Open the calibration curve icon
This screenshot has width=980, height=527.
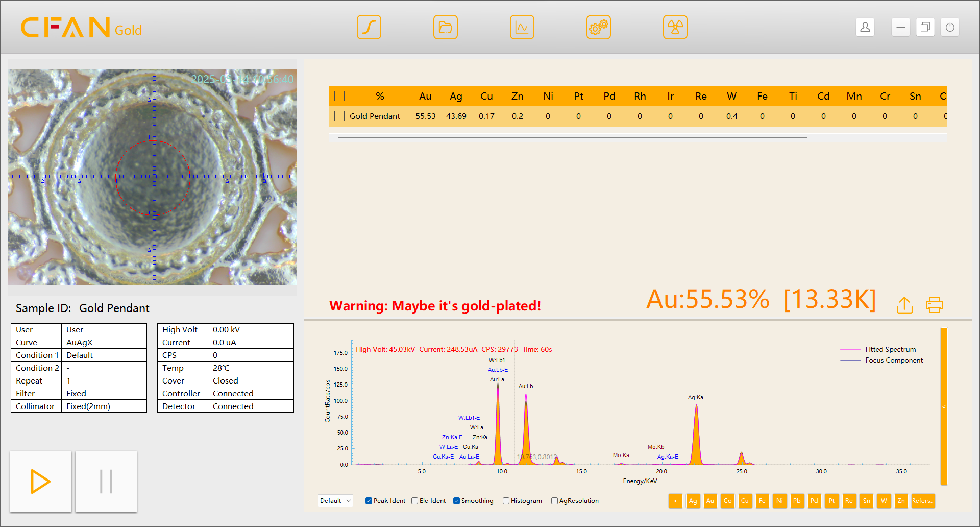click(369, 27)
